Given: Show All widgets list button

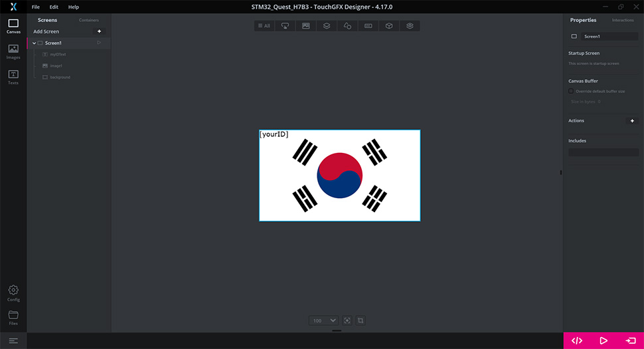Looking at the screenshot, I should click(264, 26).
